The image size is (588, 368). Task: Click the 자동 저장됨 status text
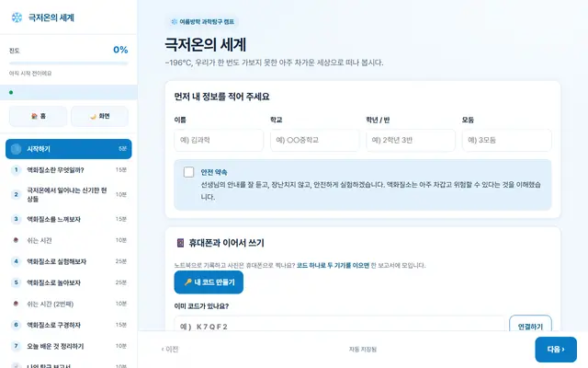[363, 350]
